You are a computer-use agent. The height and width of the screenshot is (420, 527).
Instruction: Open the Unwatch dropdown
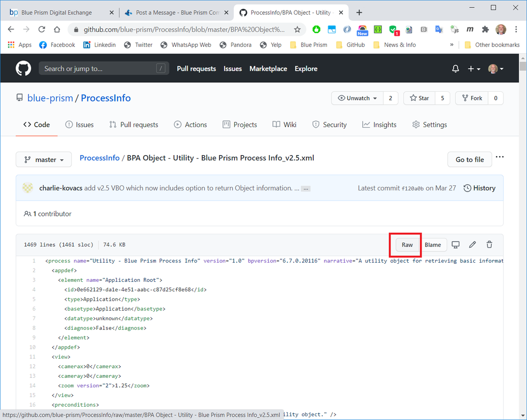click(x=357, y=98)
